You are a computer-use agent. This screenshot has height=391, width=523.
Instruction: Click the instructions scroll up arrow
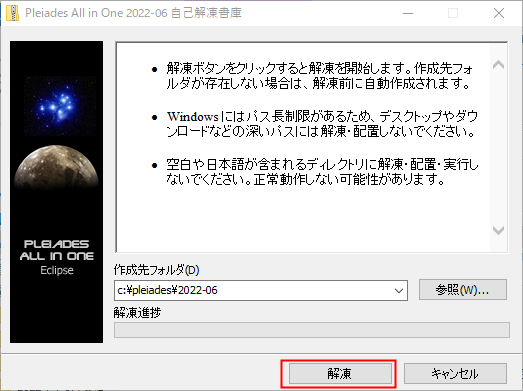point(498,64)
